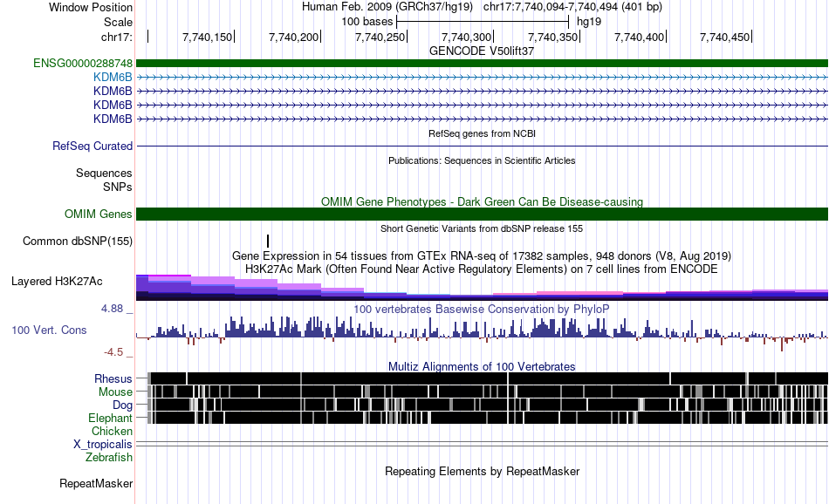Click the GENCODE V50lift37 track title
829x504 pixels.
click(482, 51)
